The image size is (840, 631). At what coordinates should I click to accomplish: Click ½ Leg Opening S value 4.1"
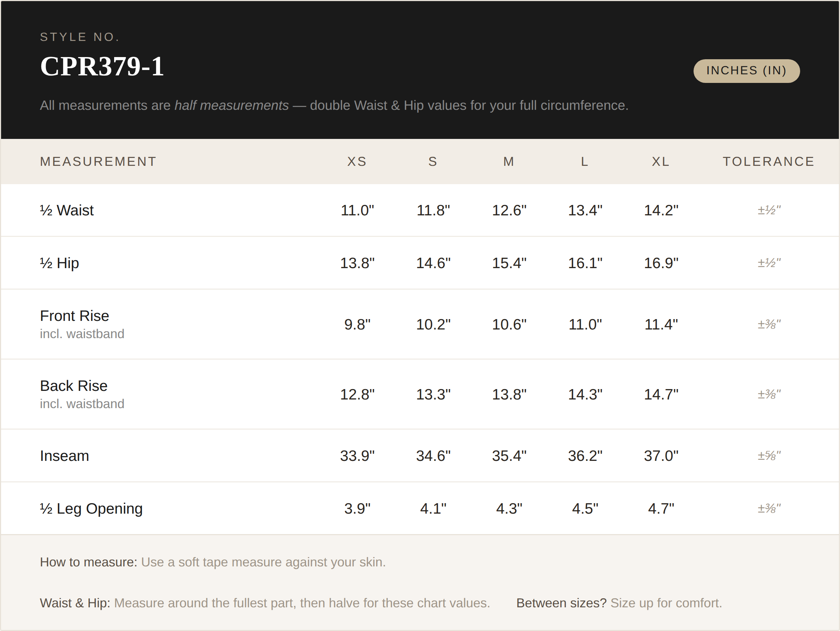click(x=433, y=508)
